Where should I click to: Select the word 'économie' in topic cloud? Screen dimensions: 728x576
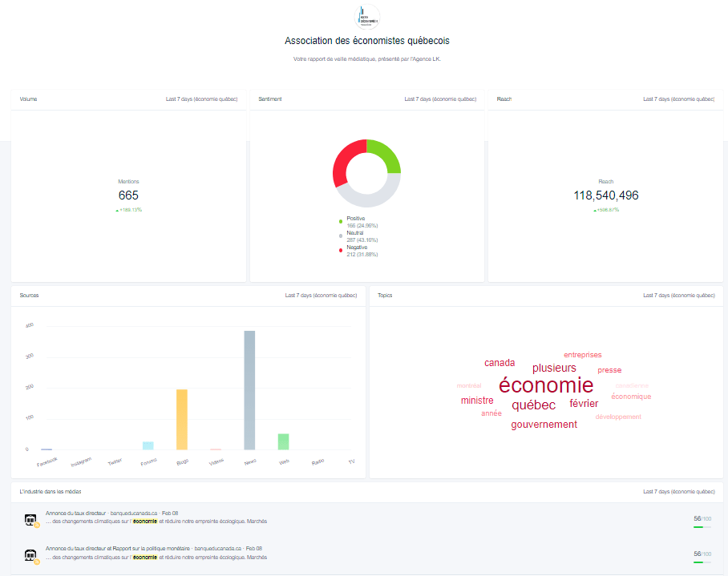[x=545, y=385]
